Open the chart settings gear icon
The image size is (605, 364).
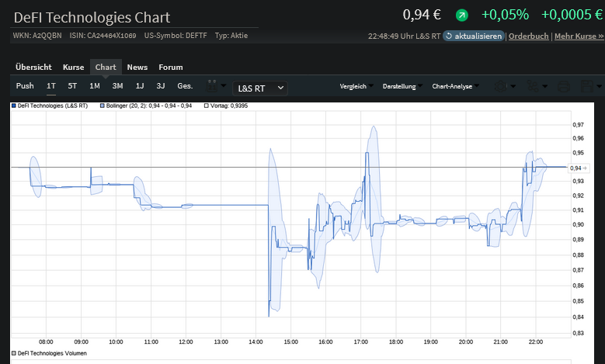502,87
